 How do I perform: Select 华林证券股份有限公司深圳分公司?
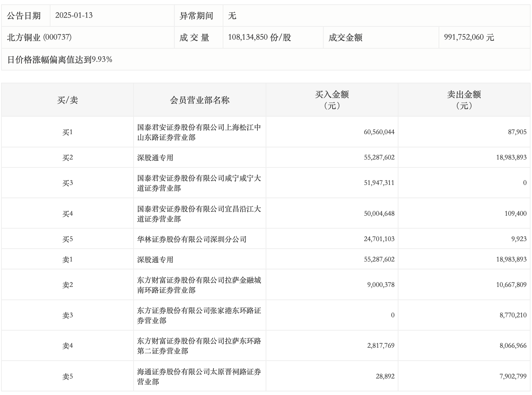[x=192, y=239]
